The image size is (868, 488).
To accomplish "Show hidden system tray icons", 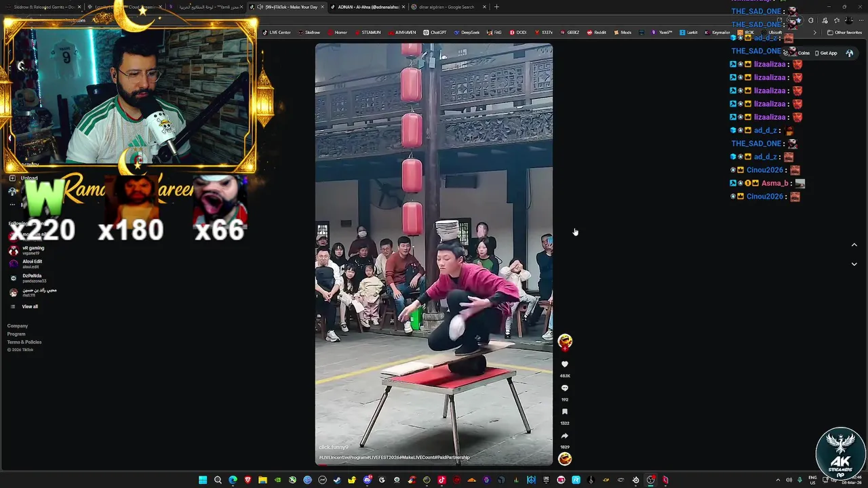I will pyautogui.click(x=778, y=480).
